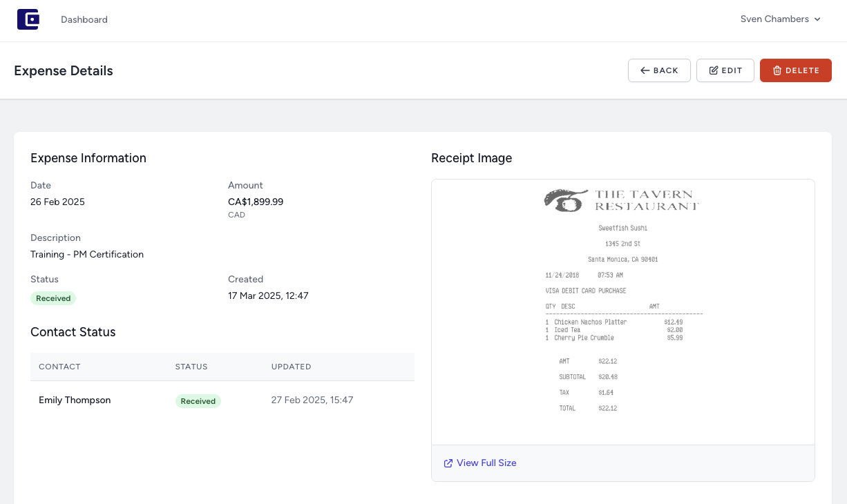The width and height of the screenshot is (847, 504).
Task: Click the company logo in the top left
Action: click(28, 19)
